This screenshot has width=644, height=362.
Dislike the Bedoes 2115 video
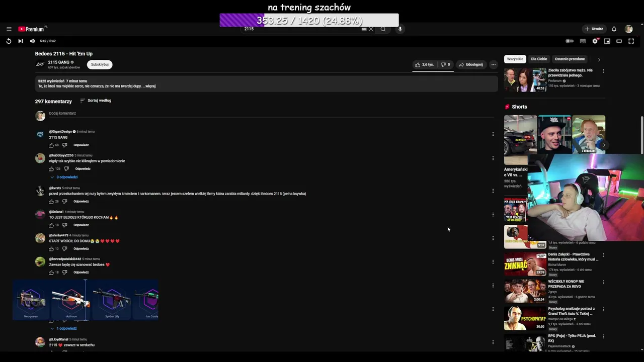tap(445, 64)
